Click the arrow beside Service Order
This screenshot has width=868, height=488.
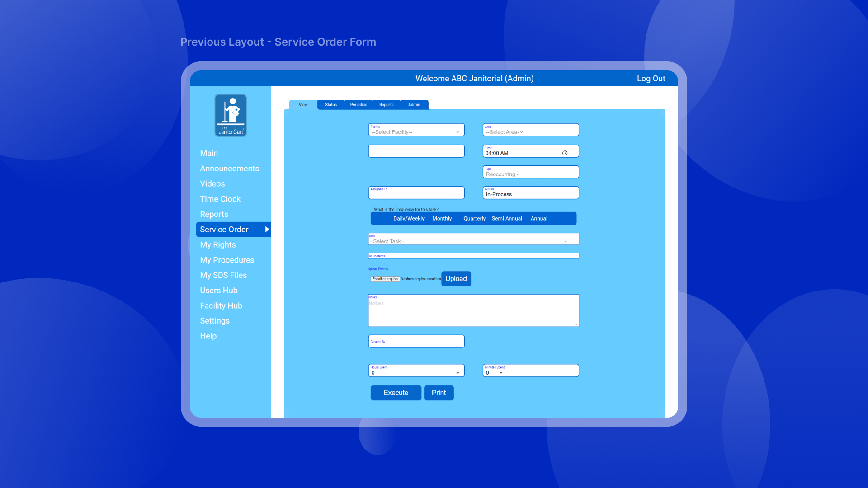(267, 230)
